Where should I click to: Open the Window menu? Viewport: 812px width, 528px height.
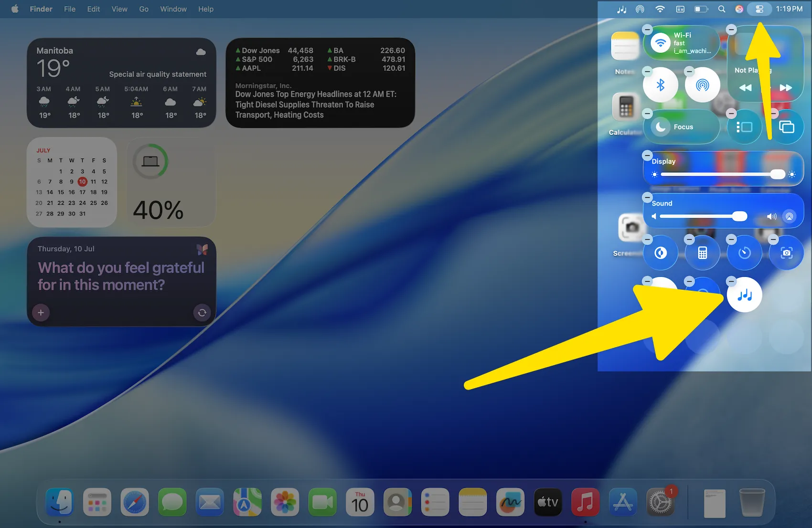(x=173, y=9)
